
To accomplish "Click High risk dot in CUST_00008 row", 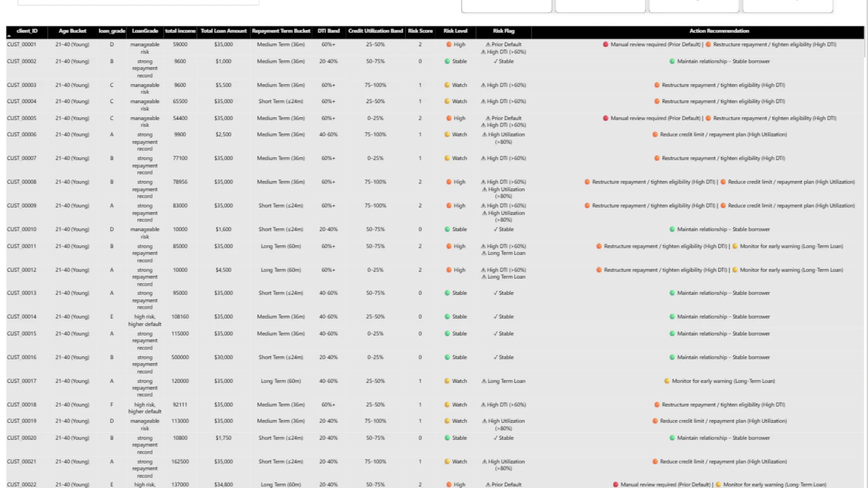I will (x=449, y=182).
